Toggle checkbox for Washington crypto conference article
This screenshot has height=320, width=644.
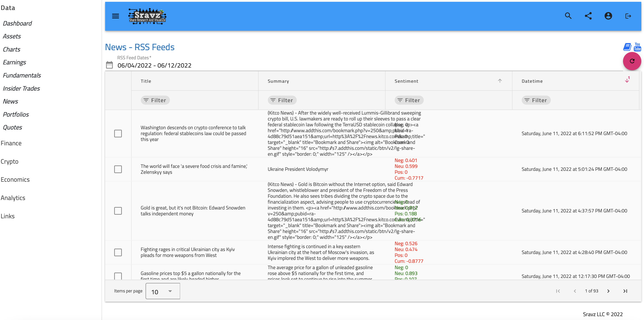tap(118, 133)
